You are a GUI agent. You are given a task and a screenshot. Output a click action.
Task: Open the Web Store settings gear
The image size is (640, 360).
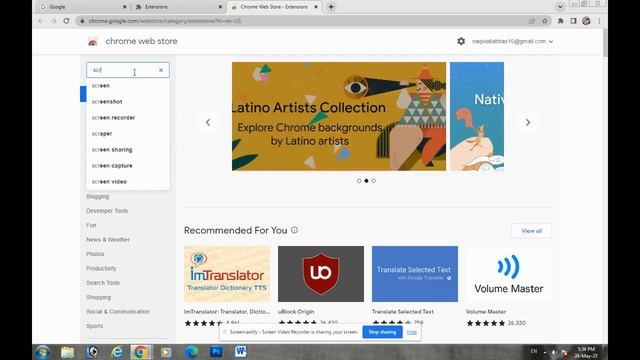pyautogui.click(x=461, y=41)
